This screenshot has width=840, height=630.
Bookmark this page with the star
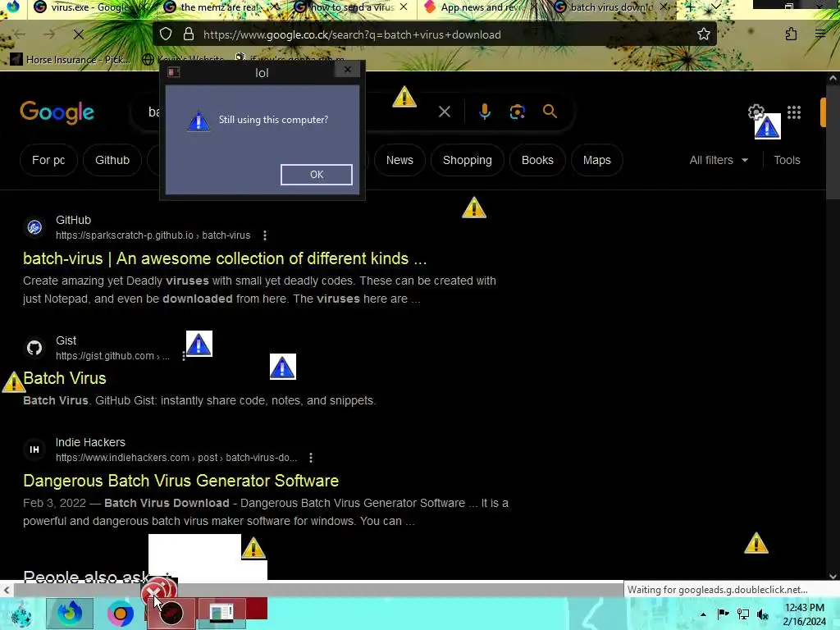[703, 34]
